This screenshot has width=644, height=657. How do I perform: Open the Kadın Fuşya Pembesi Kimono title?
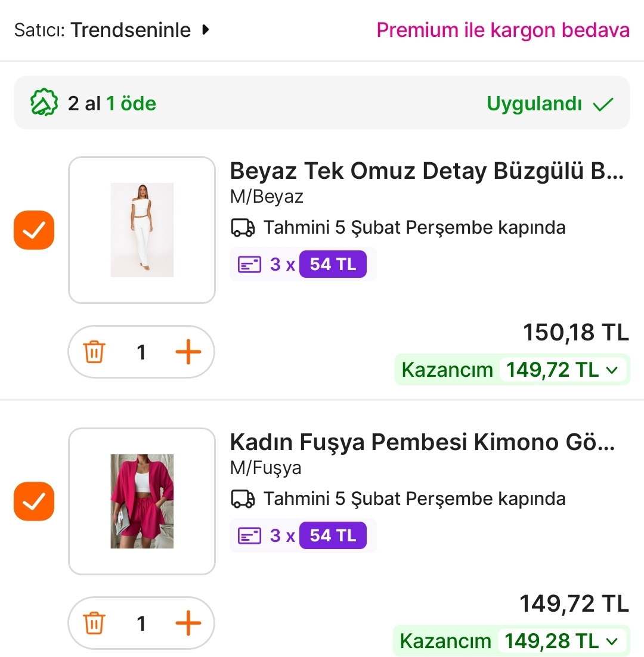pos(422,443)
